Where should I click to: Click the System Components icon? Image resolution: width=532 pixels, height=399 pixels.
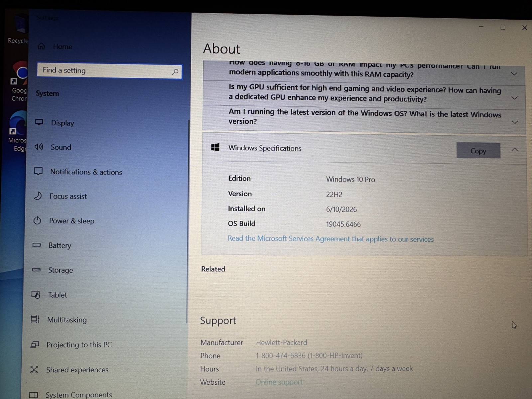34,395
